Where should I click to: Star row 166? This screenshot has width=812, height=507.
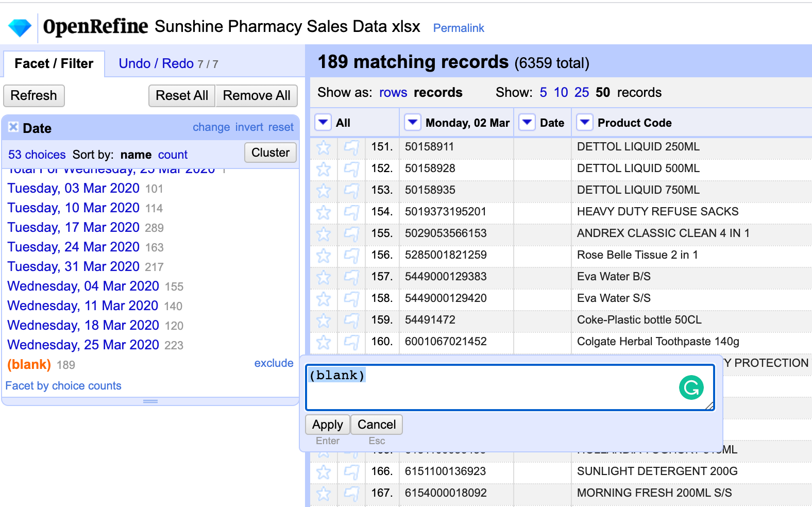pos(324,472)
